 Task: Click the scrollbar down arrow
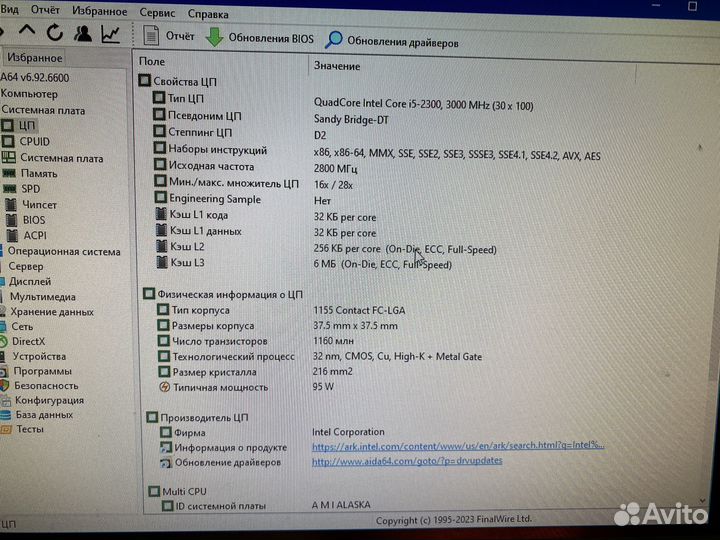click(702, 500)
